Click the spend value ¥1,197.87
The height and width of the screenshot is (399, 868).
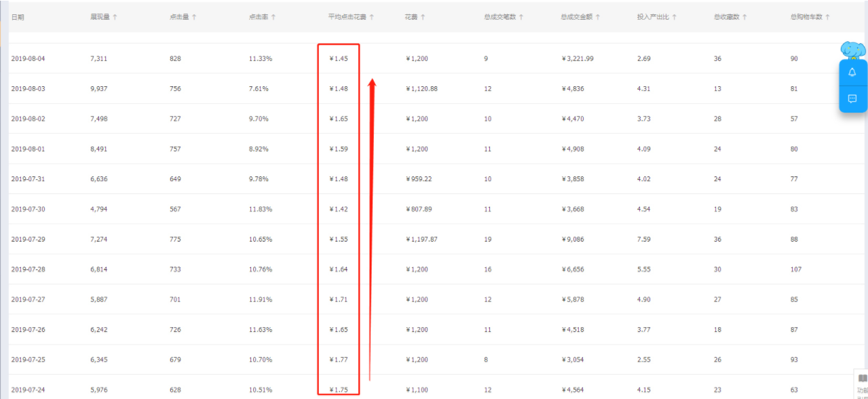421,240
